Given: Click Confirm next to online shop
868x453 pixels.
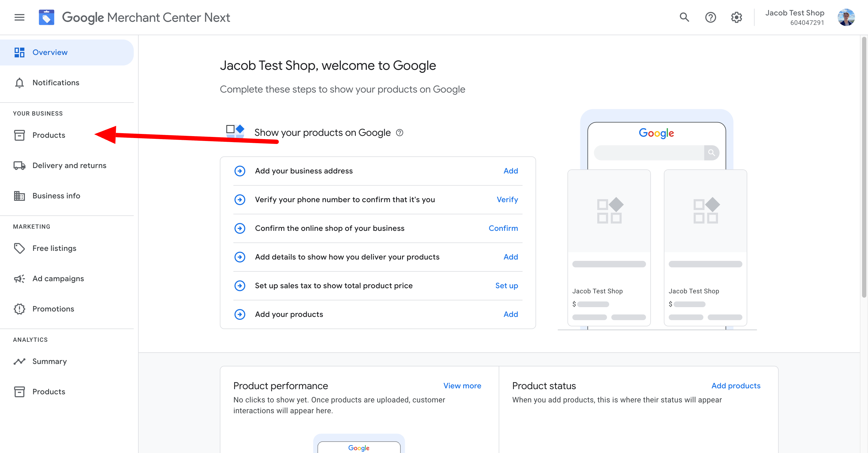Looking at the screenshot, I should (503, 228).
